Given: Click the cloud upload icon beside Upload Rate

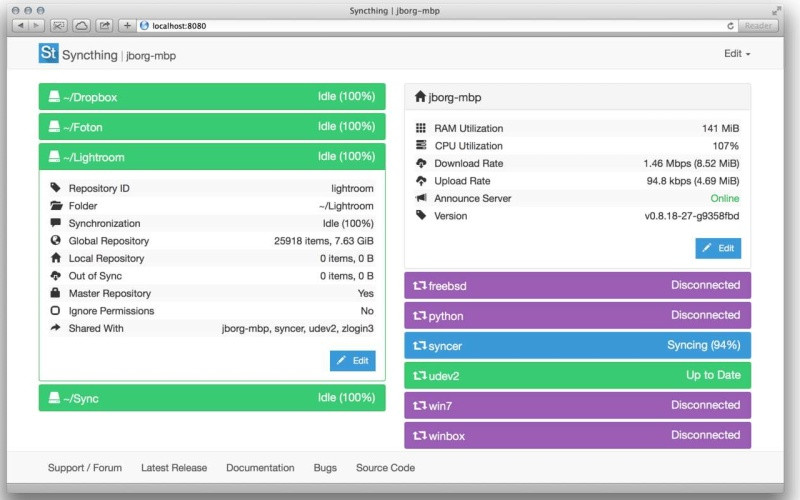Looking at the screenshot, I should click(x=421, y=181).
